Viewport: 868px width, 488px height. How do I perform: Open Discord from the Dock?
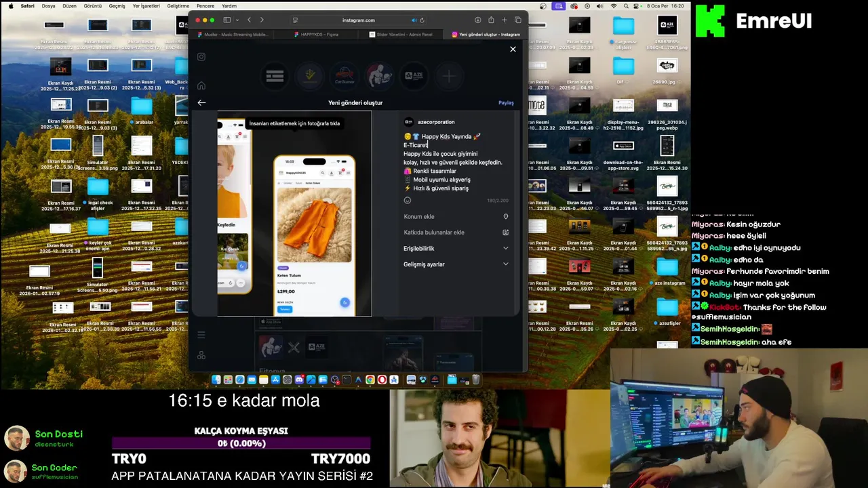[x=299, y=380]
